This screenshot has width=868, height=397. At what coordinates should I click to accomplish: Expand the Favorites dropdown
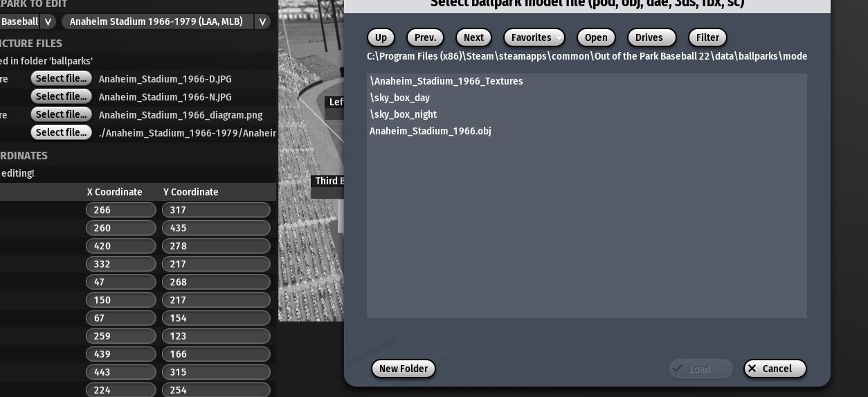tap(534, 37)
